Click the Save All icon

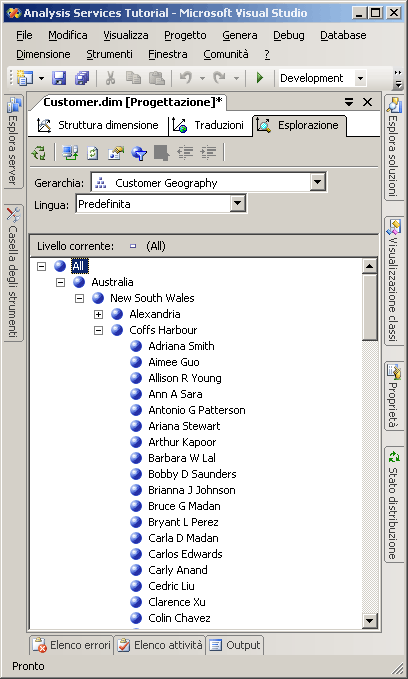(x=82, y=78)
